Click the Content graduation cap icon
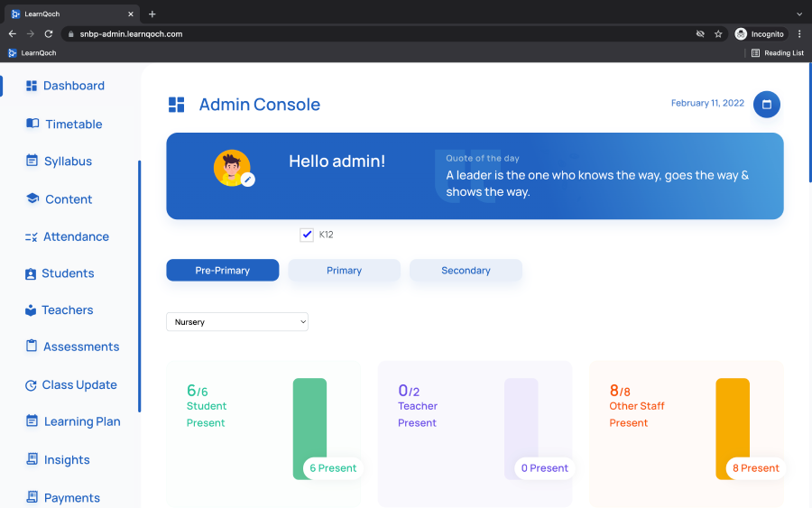This screenshot has height=508, width=812. pos(32,199)
